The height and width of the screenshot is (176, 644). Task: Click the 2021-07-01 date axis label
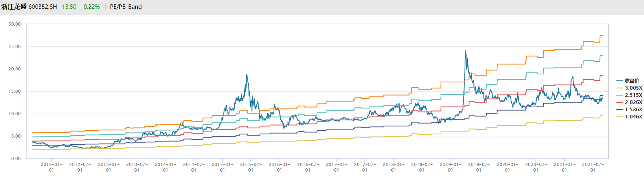[593, 167]
